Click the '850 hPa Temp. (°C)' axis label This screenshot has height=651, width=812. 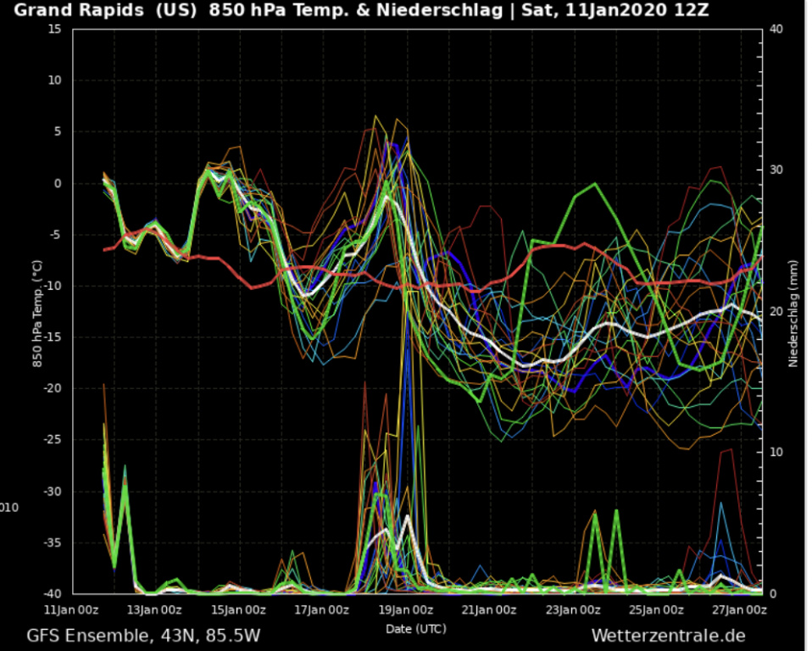pyautogui.click(x=37, y=313)
